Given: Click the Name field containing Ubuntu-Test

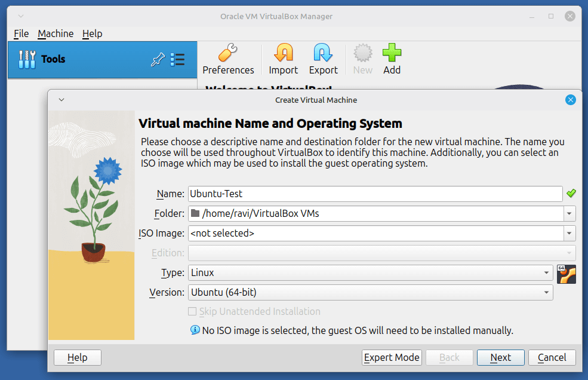Looking at the screenshot, I should coord(375,194).
